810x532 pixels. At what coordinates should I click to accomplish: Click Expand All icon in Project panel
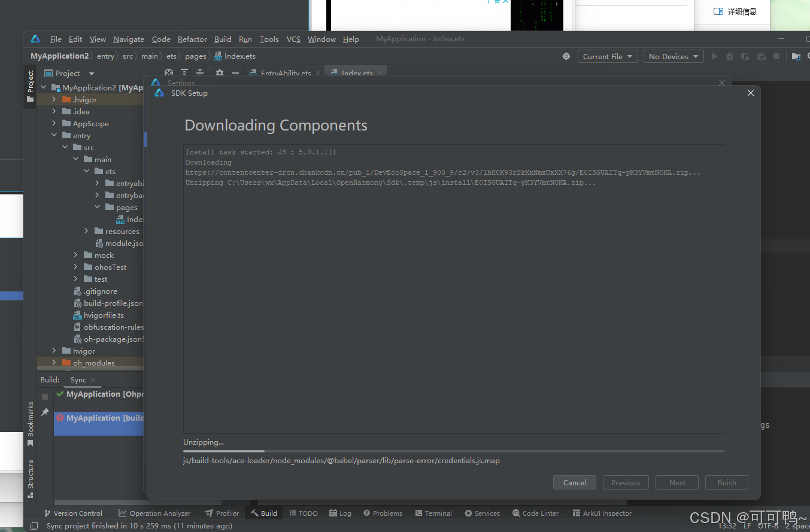pyautogui.click(x=184, y=73)
